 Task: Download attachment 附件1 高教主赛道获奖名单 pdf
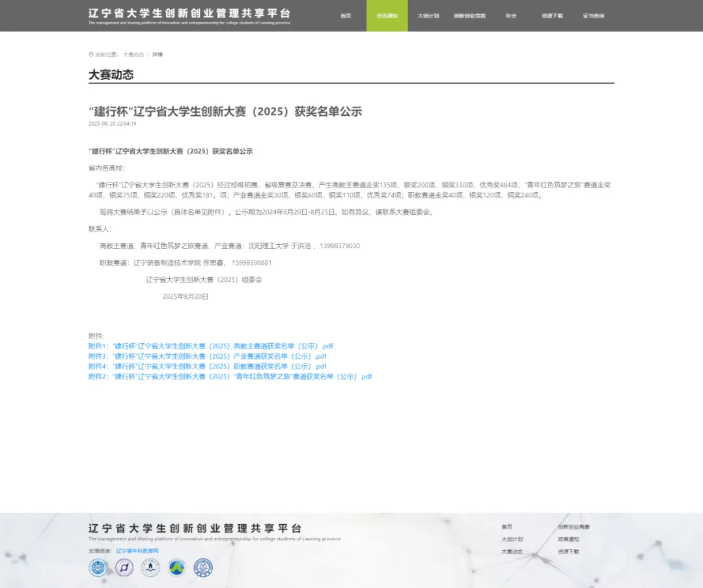pyautogui.click(x=211, y=346)
